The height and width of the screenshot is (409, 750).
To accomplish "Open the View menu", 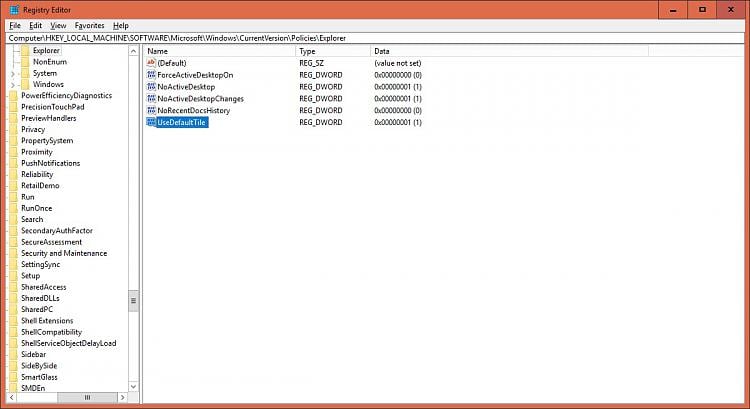I will pos(58,25).
